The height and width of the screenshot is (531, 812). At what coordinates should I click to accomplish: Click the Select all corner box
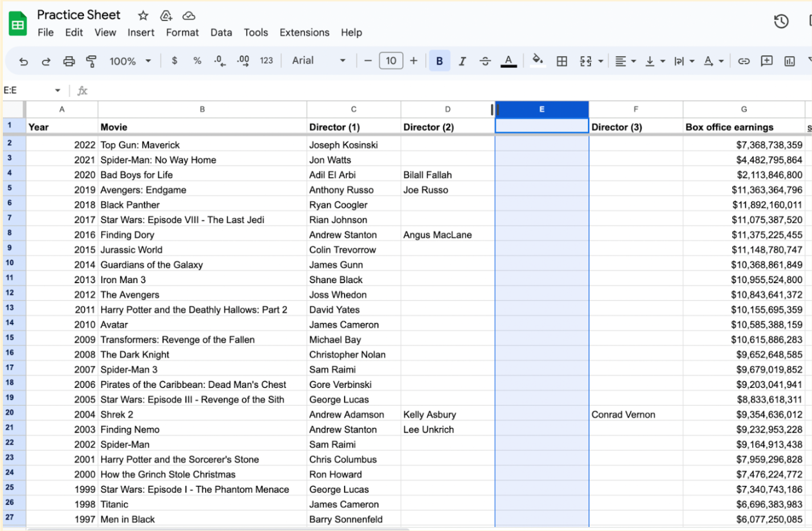pos(14,109)
